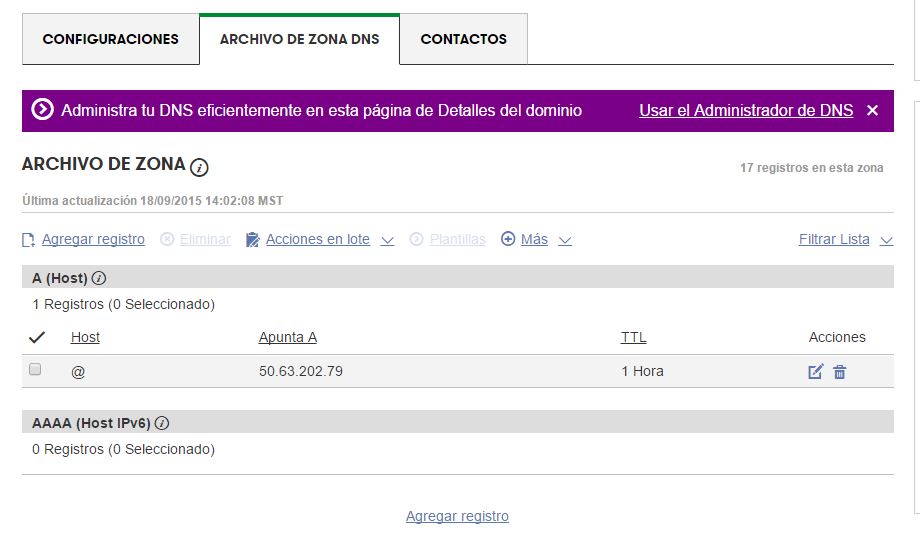Click the edit pencil icon for @ record
The image size is (920, 539).
[815, 372]
